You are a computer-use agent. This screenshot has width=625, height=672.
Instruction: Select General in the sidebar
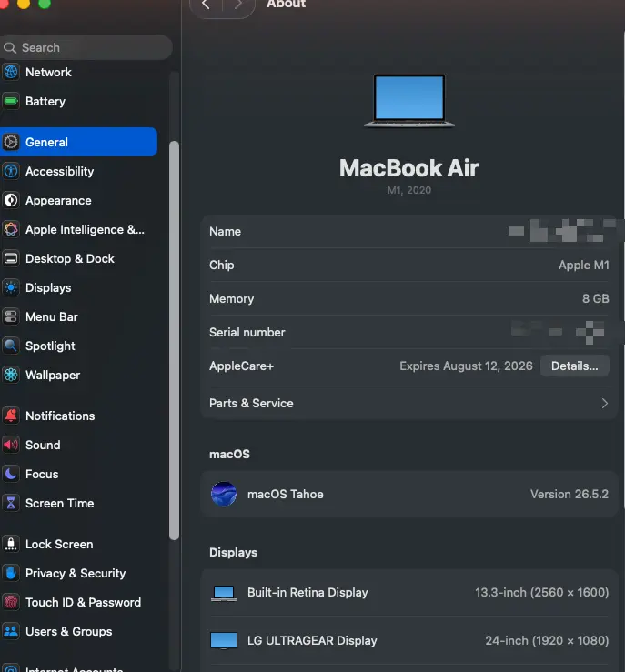point(79,142)
